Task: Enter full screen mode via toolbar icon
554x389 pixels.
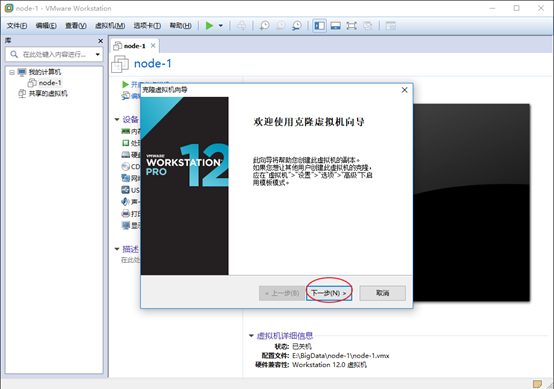Action: [x=352, y=25]
